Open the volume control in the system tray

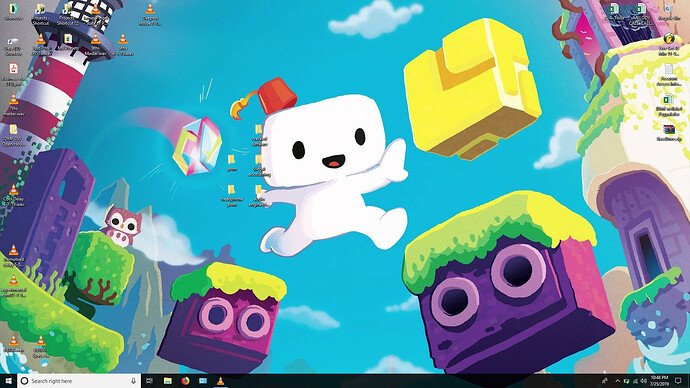[643, 381]
